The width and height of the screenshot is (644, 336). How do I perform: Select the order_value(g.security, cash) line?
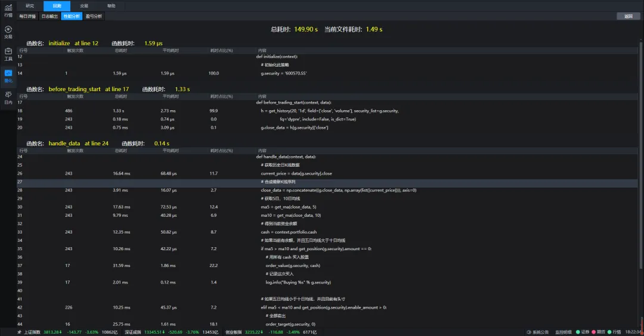point(293,266)
